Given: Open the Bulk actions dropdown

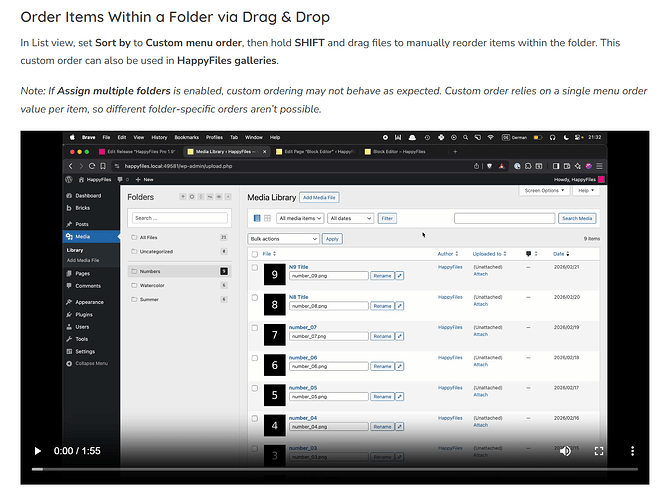Looking at the screenshot, I should [x=283, y=239].
